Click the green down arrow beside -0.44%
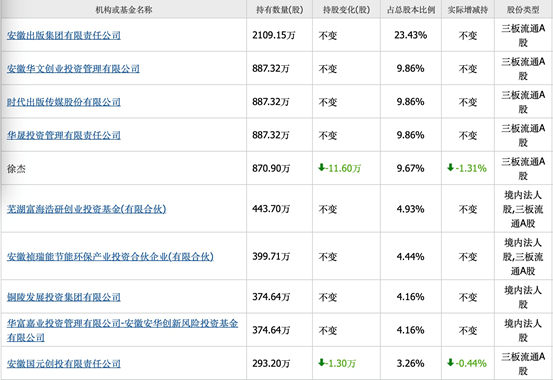The image size is (553, 380). pos(450,362)
